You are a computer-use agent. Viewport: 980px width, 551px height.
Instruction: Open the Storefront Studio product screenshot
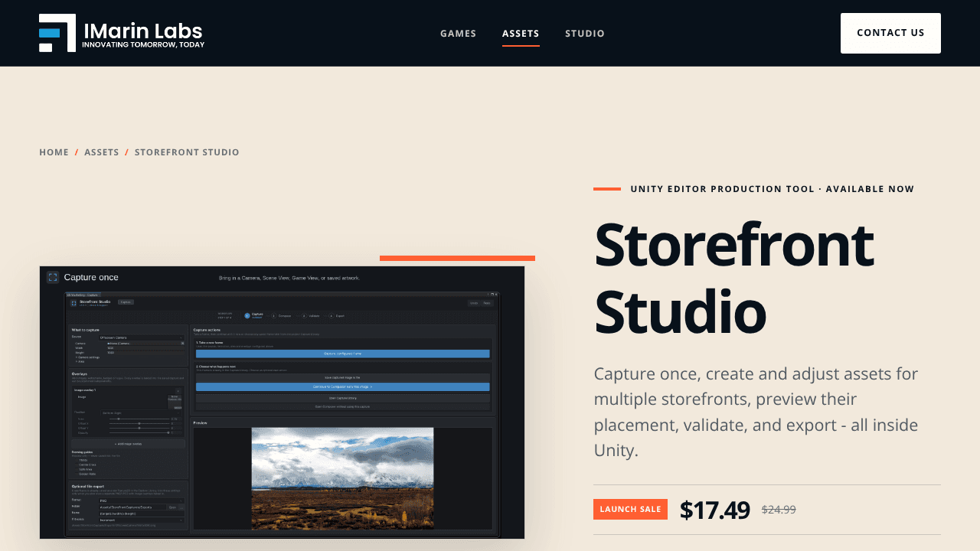click(282, 403)
